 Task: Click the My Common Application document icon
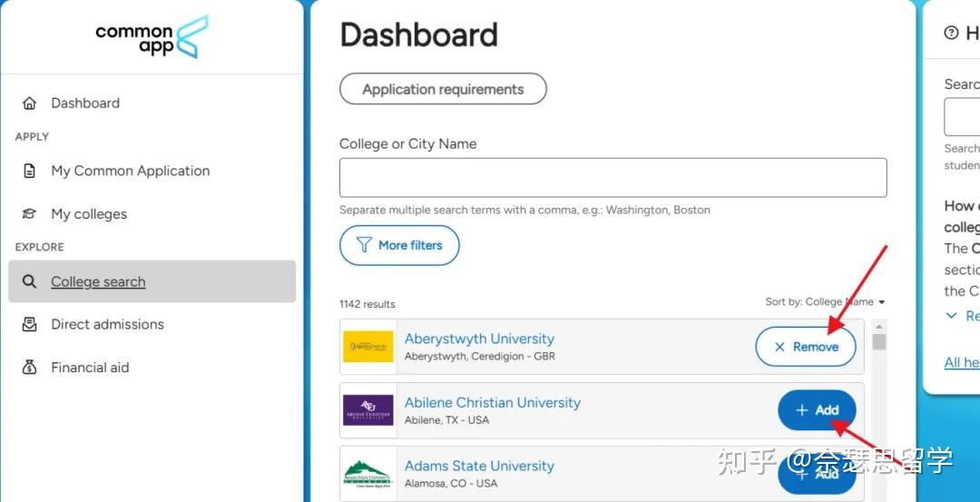coord(29,171)
